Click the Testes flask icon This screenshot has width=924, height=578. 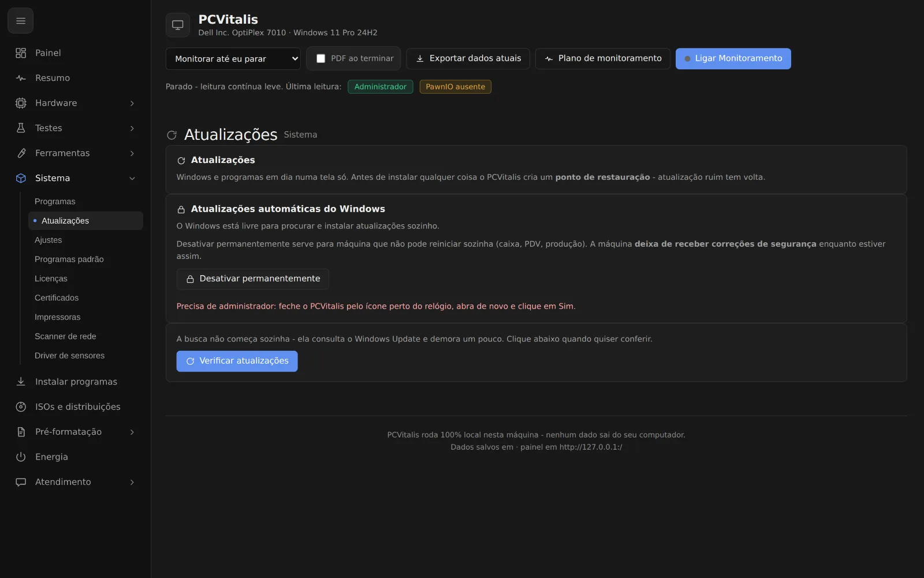pyautogui.click(x=21, y=128)
